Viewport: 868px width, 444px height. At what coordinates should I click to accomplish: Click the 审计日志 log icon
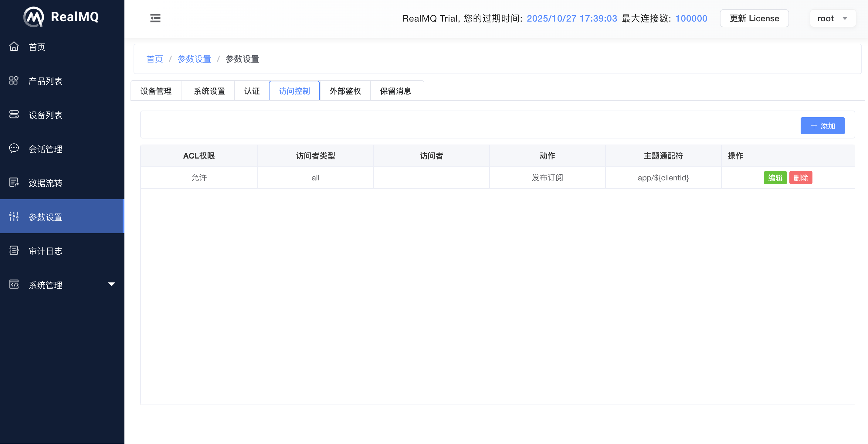[14, 251]
